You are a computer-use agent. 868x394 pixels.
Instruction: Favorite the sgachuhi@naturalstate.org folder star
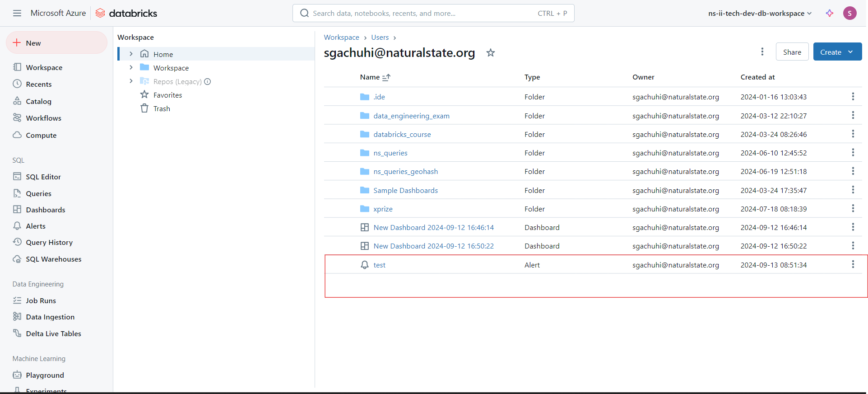pos(491,53)
